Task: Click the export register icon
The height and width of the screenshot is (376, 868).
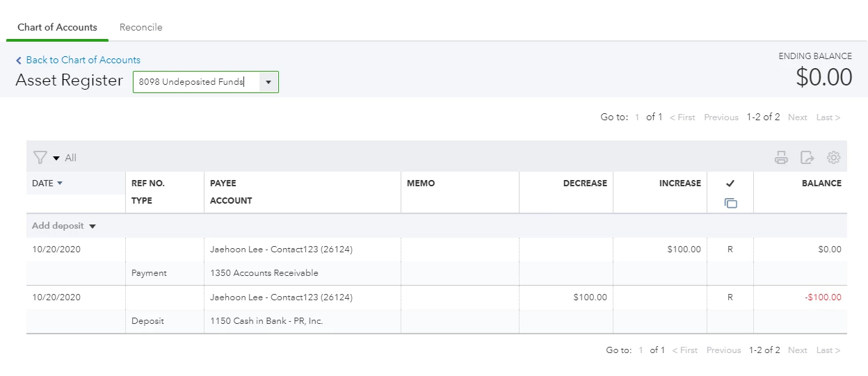Action: click(x=807, y=158)
